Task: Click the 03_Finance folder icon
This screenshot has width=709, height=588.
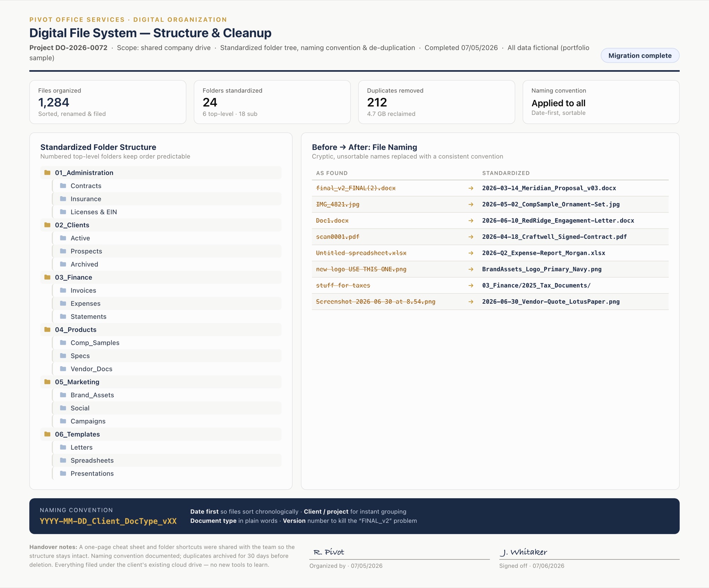Action: (x=47, y=277)
